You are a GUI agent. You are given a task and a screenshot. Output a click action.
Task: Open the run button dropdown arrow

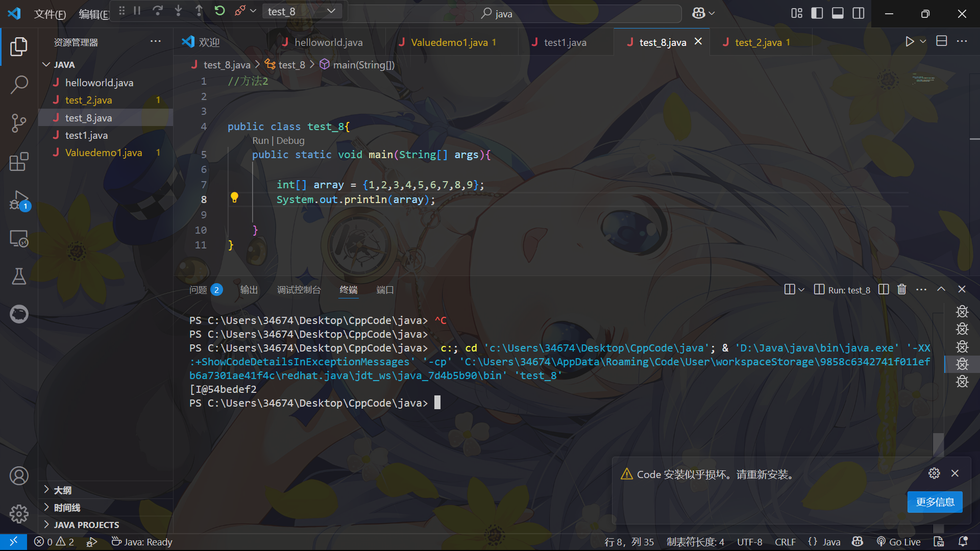[923, 42]
